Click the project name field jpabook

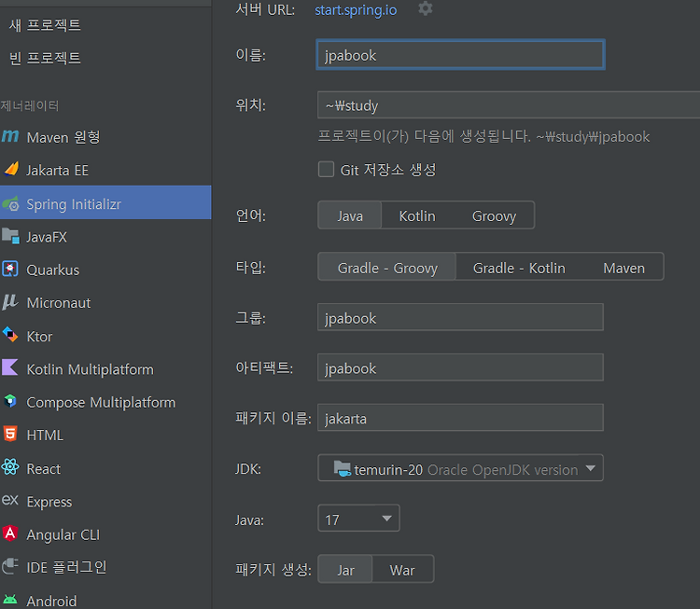pyautogui.click(x=460, y=54)
